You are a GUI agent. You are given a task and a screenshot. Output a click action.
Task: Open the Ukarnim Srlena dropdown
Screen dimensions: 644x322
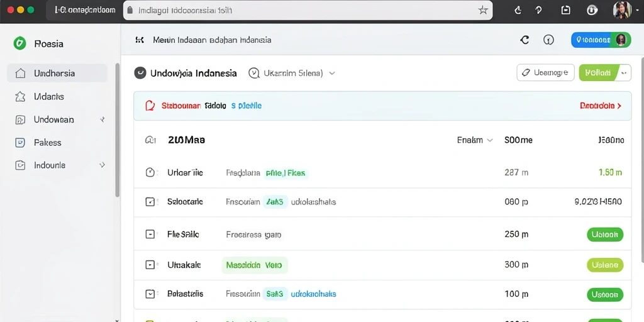click(292, 73)
